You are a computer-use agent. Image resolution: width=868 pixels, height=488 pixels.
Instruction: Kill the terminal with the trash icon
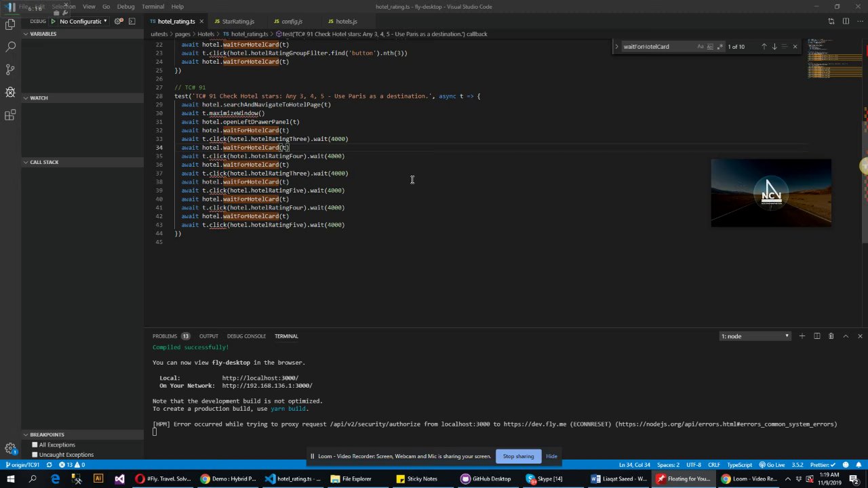click(831, 336)
